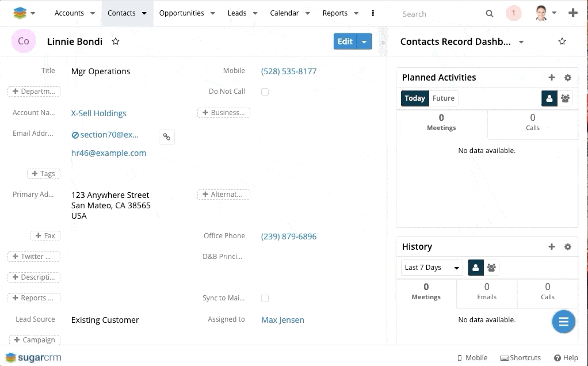
Task: Expand the user avatar menu
Action: click(x=545, y=13)
